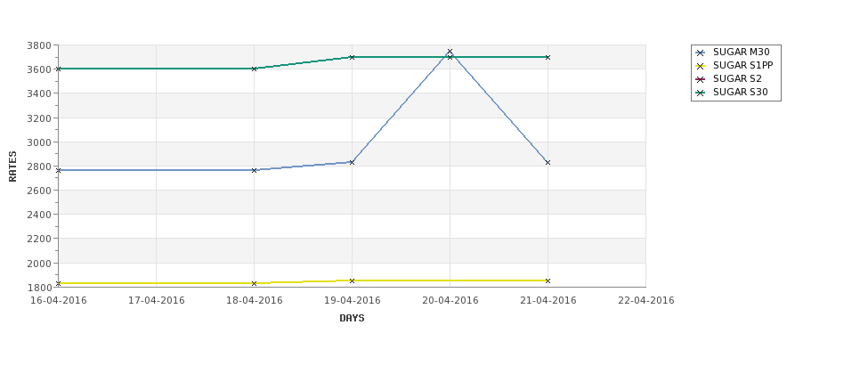The height and width of the screenshot is (382, 868).
Task: Click the SUGAR S1PP yellow legend marker
Action: 701,66
